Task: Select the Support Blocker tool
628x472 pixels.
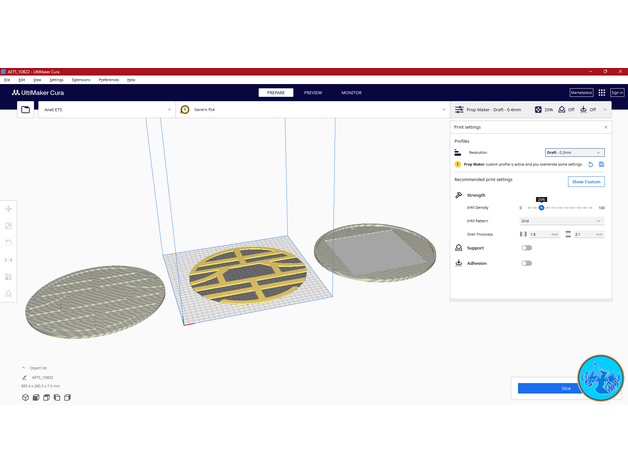Action: (9, 294)
